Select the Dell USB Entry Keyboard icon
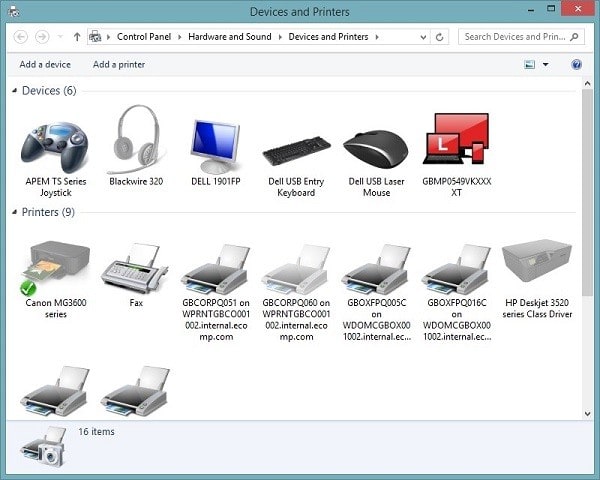Image resolution: width=600 pixels, height=480 pixels. point(297,151)
